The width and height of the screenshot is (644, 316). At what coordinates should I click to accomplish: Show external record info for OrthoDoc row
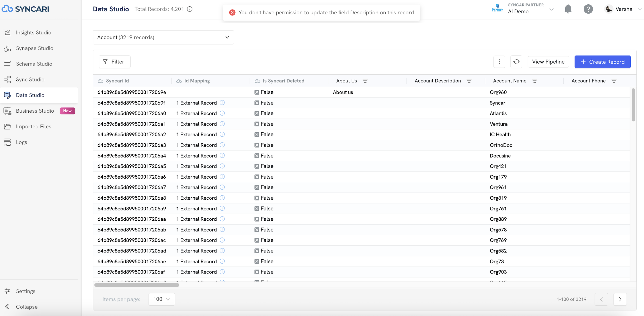coord(222,145)
